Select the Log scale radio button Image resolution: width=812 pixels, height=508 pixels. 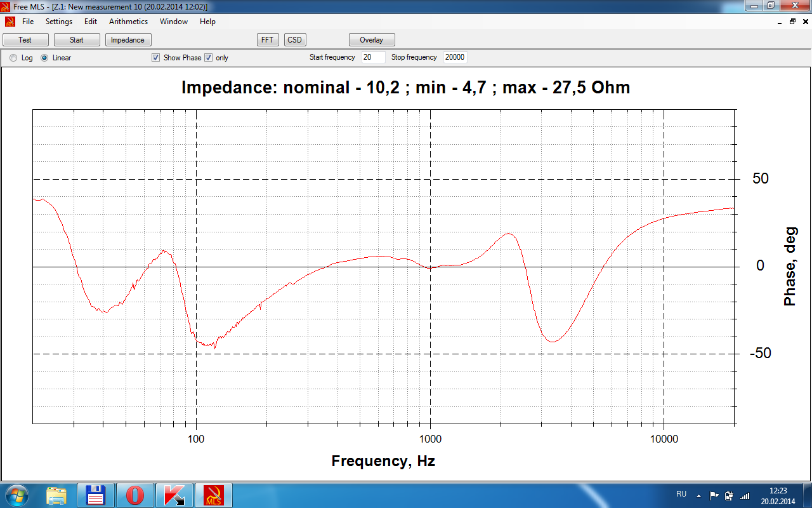coord(13,58)
